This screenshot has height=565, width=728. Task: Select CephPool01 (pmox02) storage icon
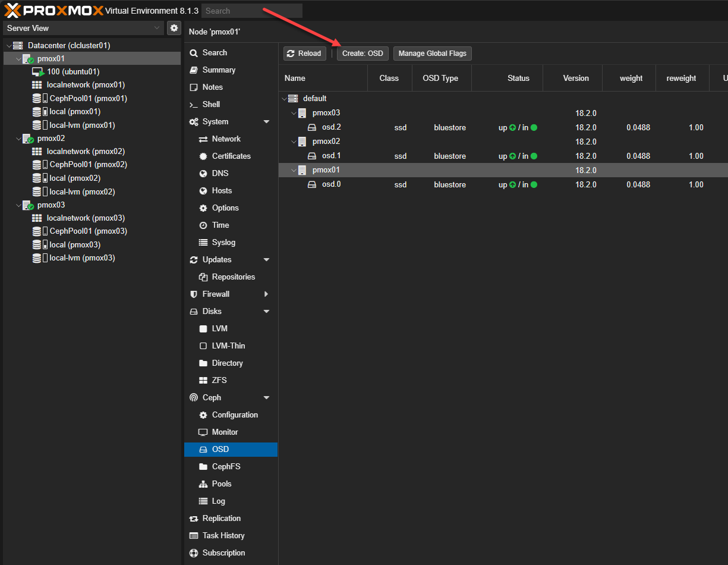pos(37,165)
